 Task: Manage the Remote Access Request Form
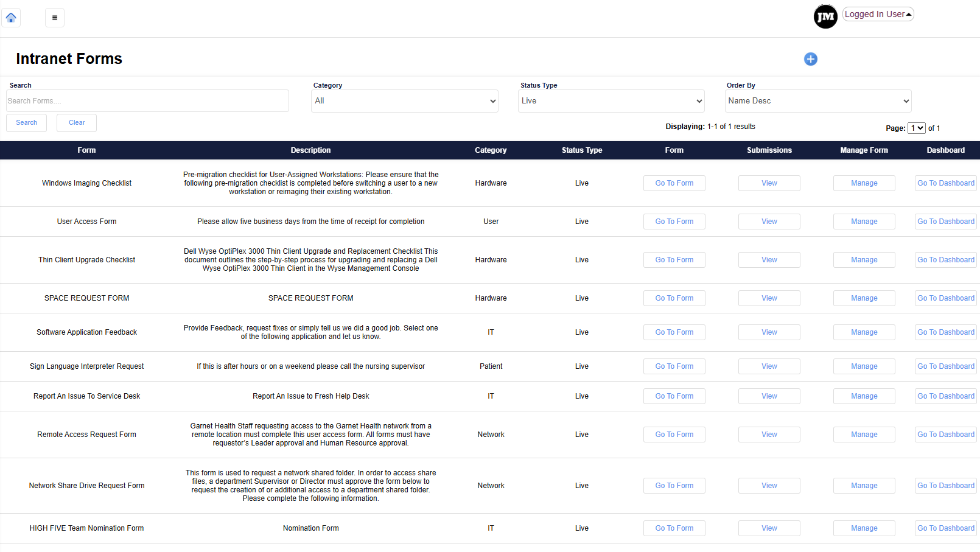[x=864, y=435]
